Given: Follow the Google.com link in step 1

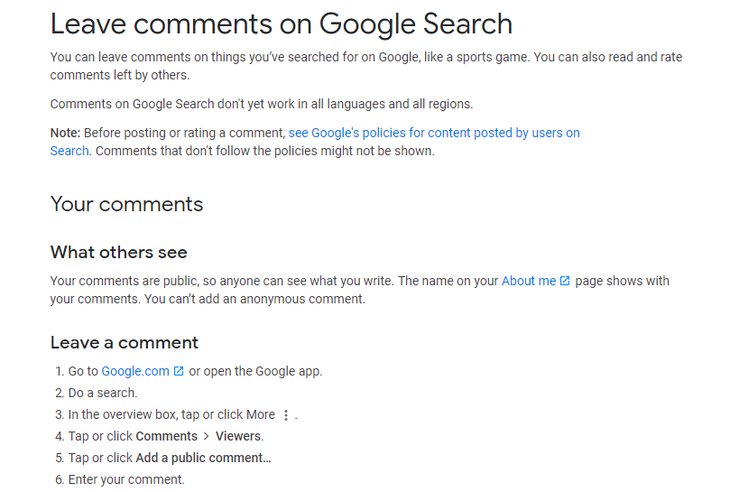Looking at the screenshot, I should [x=135, y=371].
